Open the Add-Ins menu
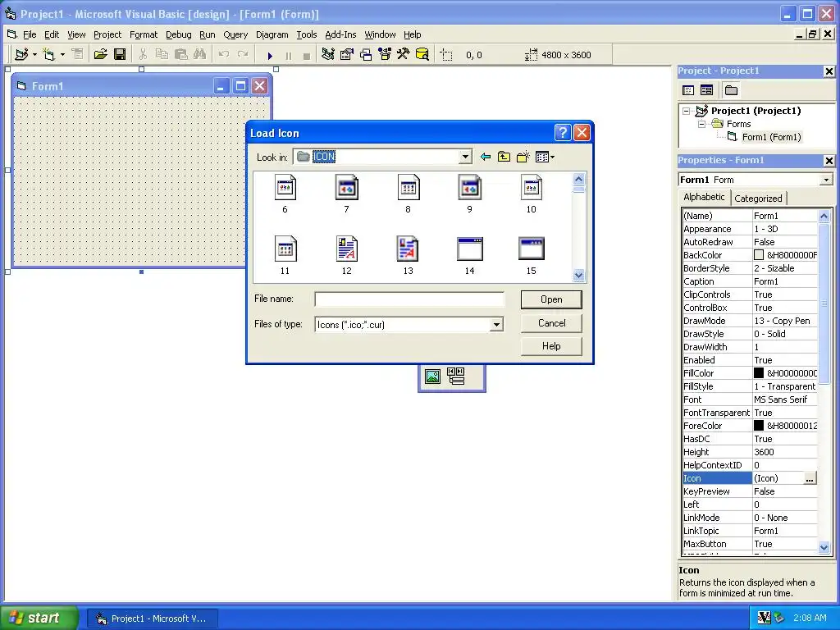 [340, 34]
